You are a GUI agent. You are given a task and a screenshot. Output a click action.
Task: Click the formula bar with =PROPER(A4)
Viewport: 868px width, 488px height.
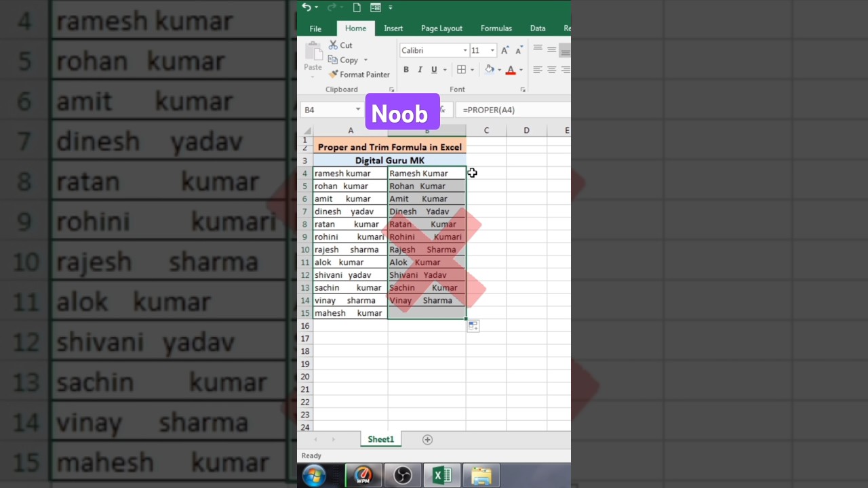514,110
